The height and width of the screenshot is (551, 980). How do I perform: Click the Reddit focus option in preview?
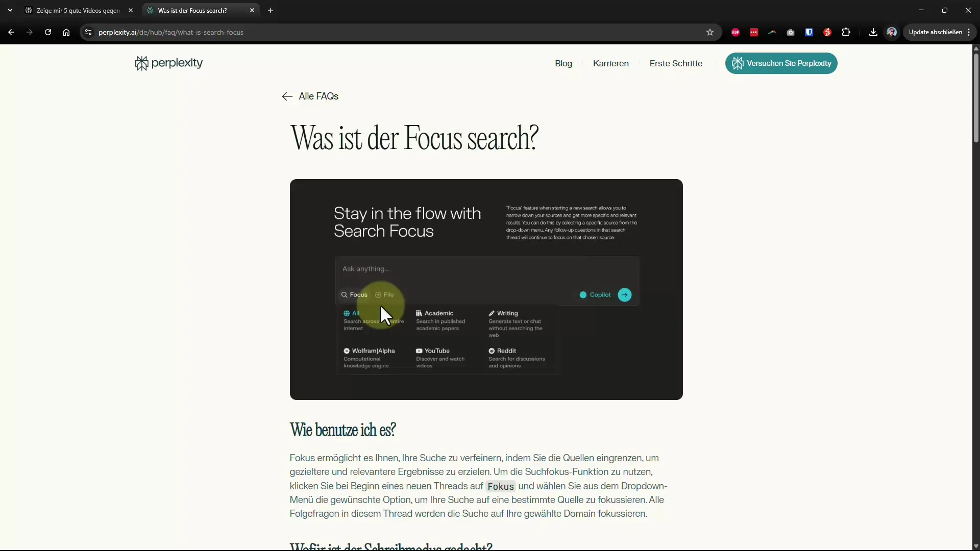coord(517,358)
